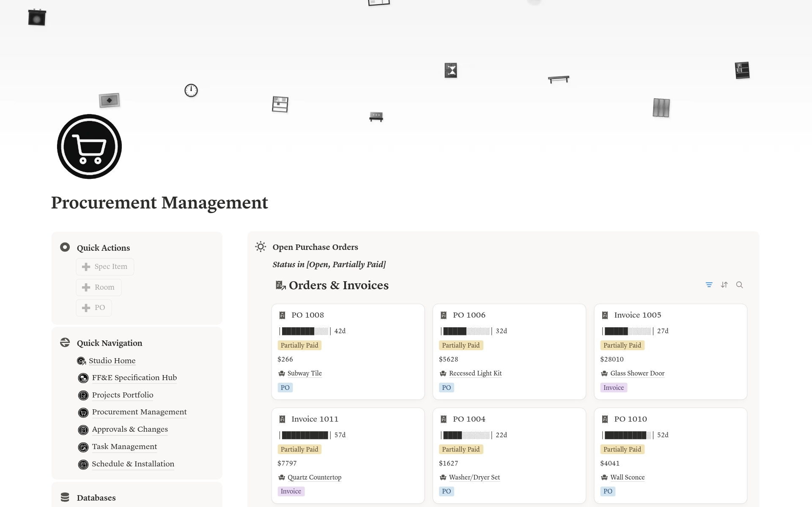Image resolution: width=812 pixels, height=507 pixels.
Task: Open search in the Orders & Invoices gallery
Action: point(740,285)
